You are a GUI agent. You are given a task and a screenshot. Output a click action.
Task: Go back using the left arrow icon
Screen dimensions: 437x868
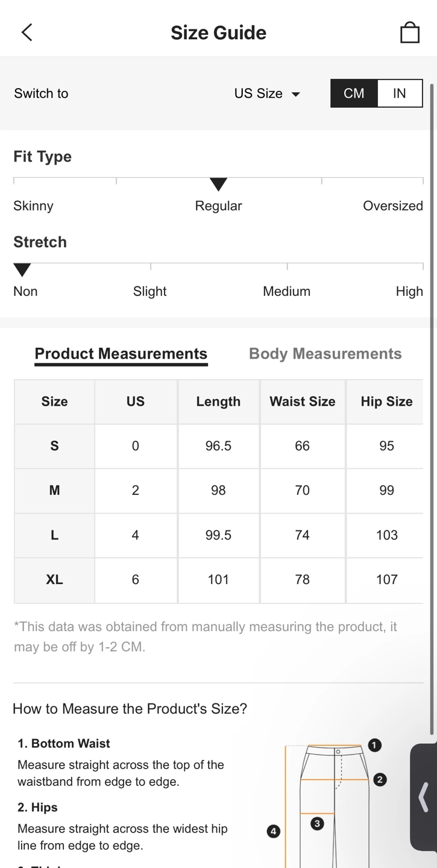(x=27, y=33)
